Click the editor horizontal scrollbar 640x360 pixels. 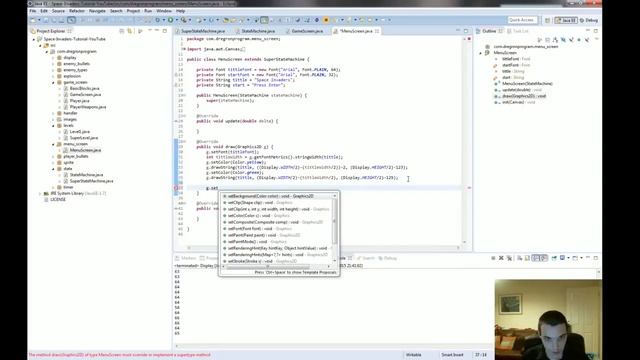click(323, 247)
